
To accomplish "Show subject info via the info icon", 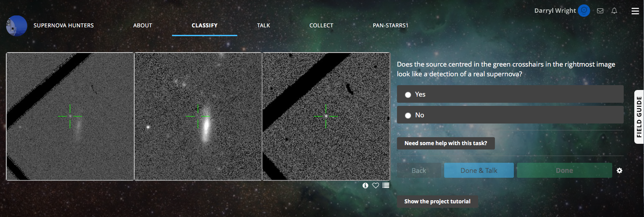I will (x=365, y=185).
